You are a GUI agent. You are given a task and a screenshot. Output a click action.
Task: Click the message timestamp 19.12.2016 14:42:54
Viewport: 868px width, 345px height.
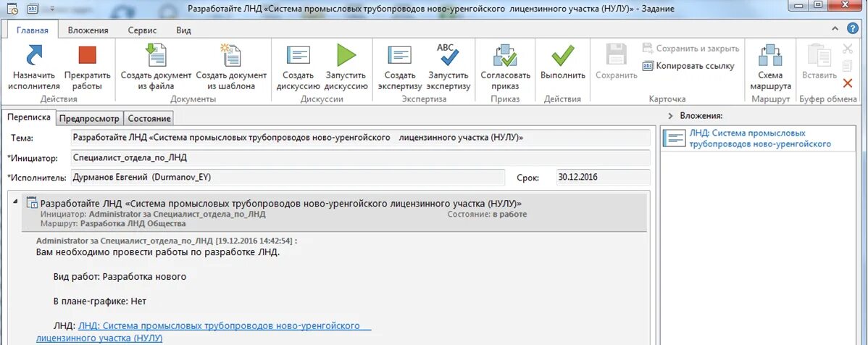pos(254,241)
